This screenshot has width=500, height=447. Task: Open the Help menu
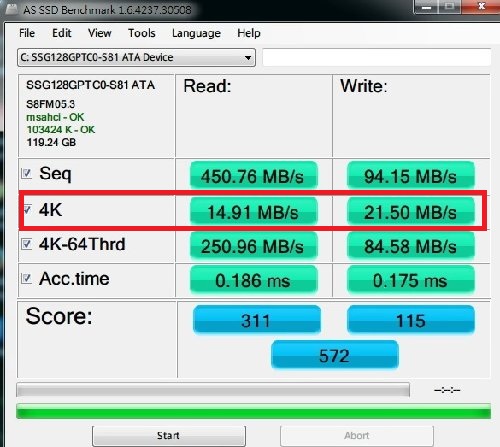click(249, 33)
